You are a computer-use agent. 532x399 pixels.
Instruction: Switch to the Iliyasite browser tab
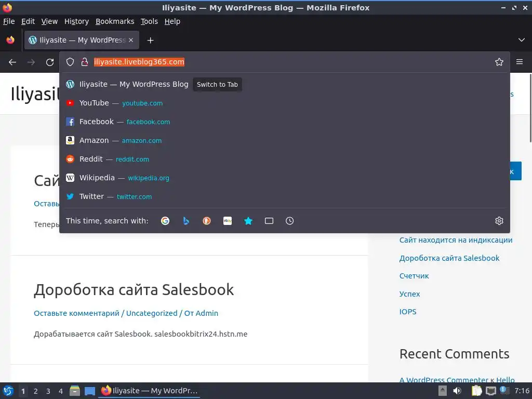[x=82, y=40]
